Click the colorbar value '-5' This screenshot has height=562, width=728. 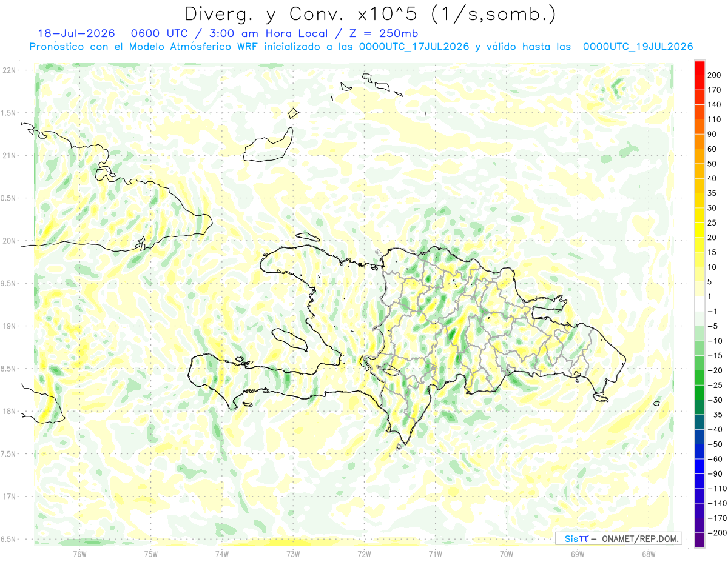(x=713, y=326)
